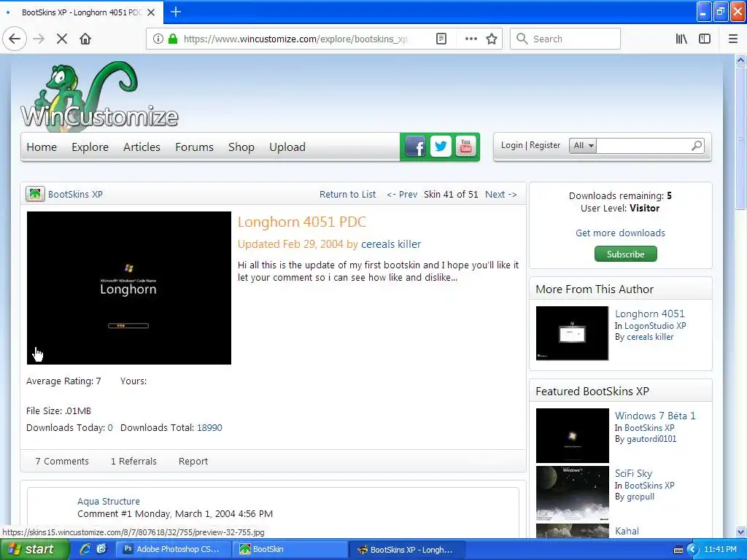747x560 pixels.
Task: Open Upload menu item
Action: 287,147
